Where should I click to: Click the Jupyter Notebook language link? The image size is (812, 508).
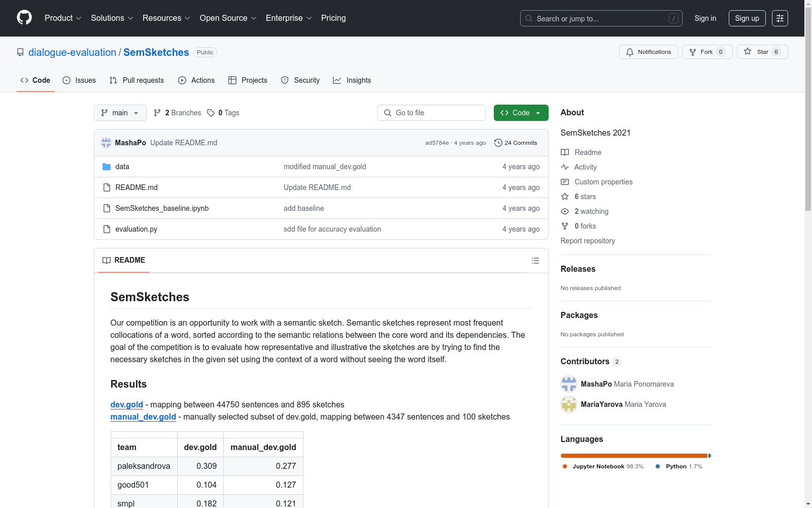[603, 466]
